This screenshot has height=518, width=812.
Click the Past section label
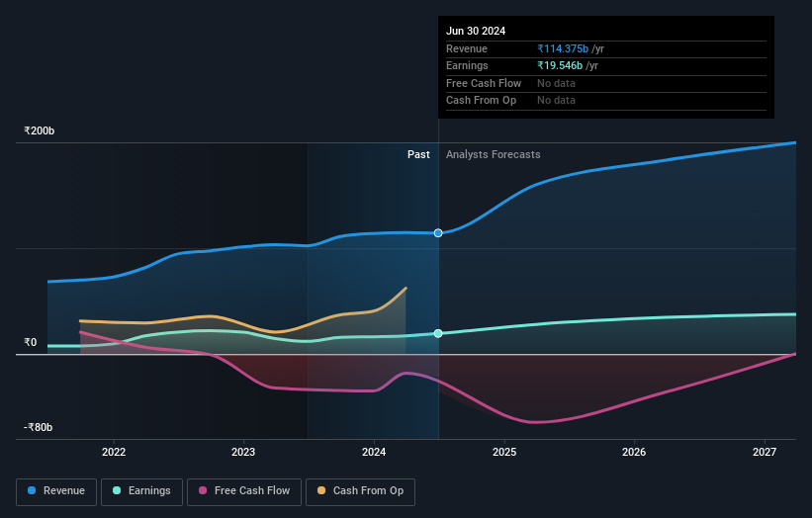click(418, 155)
